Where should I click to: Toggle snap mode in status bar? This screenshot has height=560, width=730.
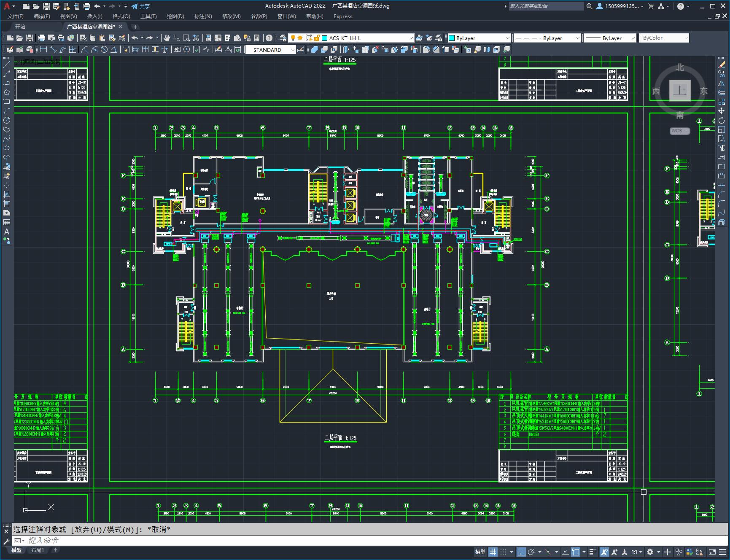tap(503, 552)
